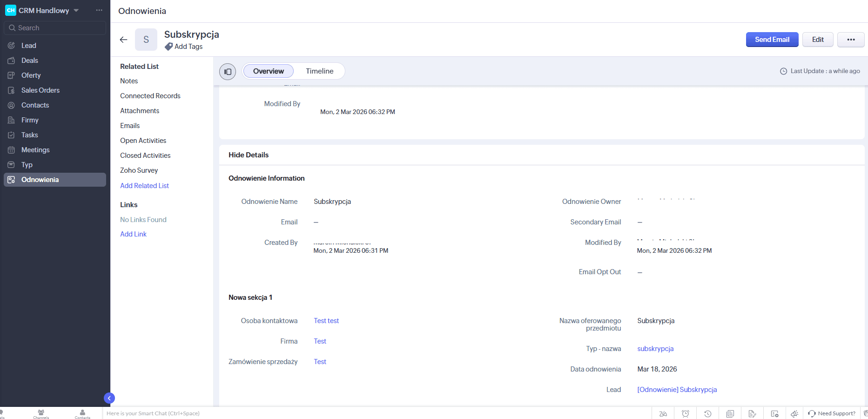The image size is (868, 419).
Task: Open Zia assistant from the bottom toolbar
Action: click(664, 413)
